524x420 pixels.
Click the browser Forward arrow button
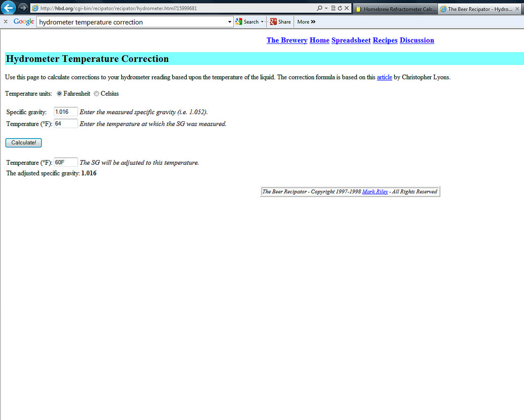(x=23, y=8)
